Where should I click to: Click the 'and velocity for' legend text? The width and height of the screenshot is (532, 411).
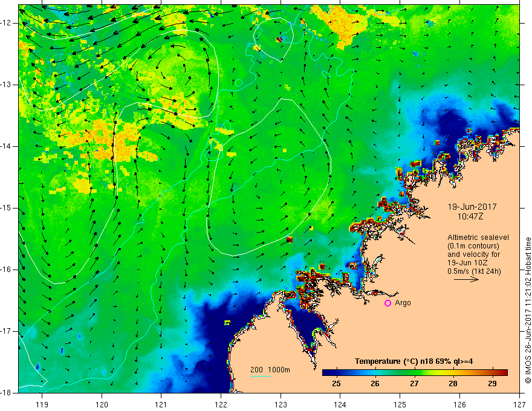[x=473, y=254]
